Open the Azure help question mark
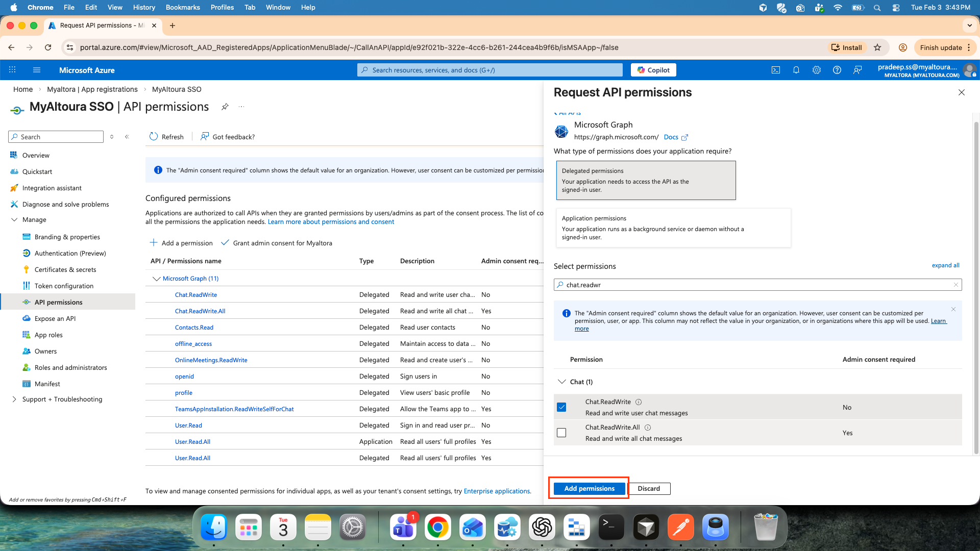The image size is (980, 551). point(837,70)
